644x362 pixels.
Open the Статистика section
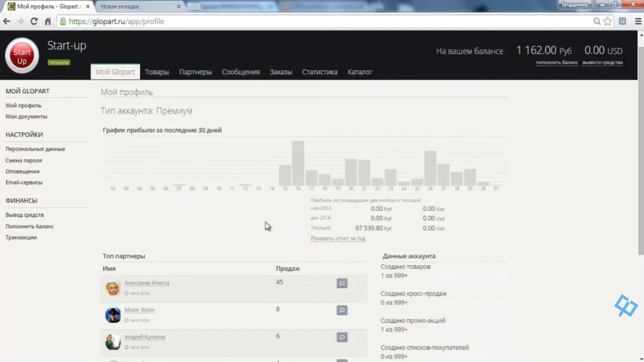click(320, 72)
